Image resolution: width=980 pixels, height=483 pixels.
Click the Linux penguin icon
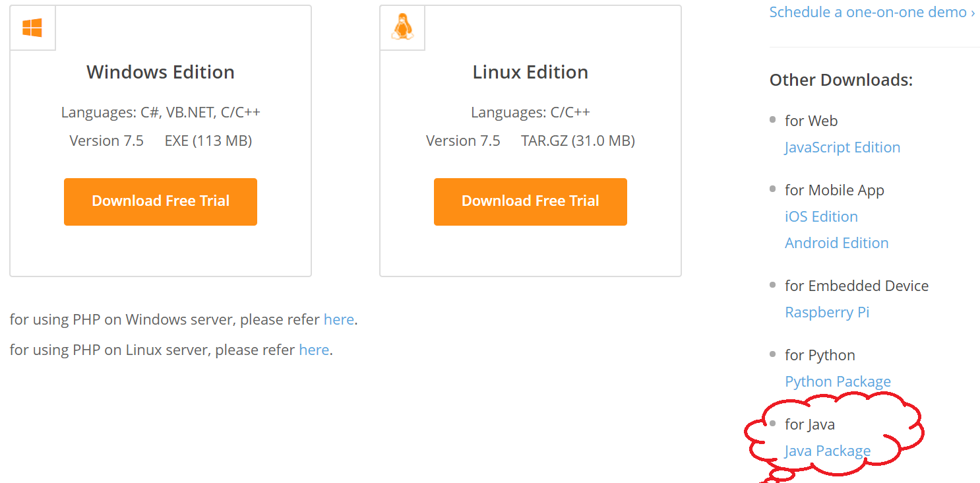(402, 28)
